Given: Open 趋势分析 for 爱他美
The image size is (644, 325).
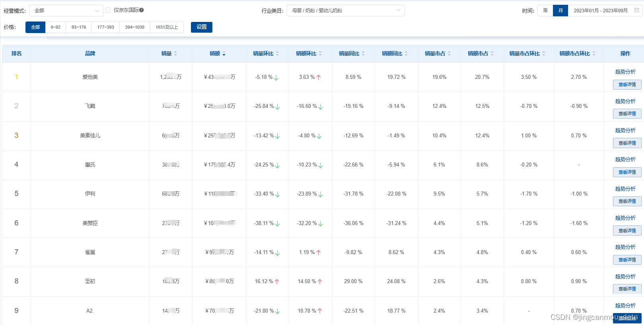Looking at the screenshot, I should click(x=625, y=72).
